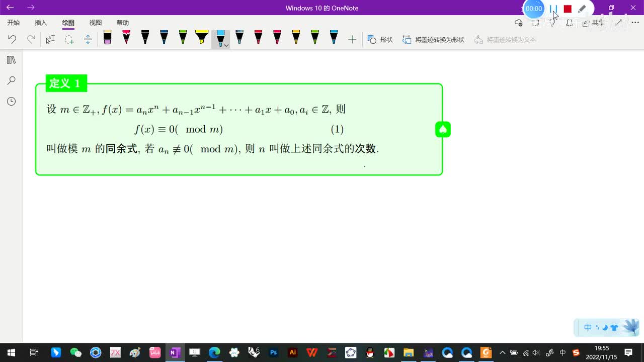
Task: Click the 定义 1 heading label
Action: [x=66, y=83]
